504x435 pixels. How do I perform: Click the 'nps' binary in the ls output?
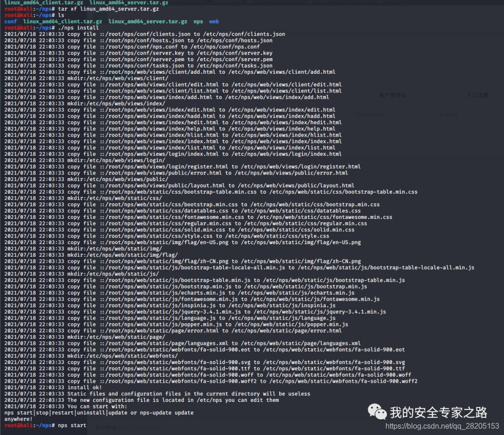[198, 21]
